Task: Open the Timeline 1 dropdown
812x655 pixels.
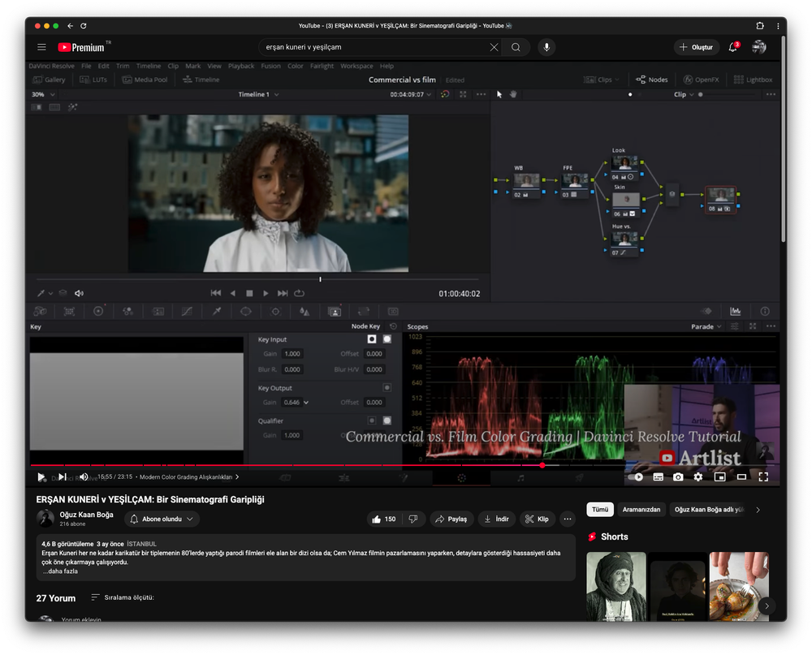Action: [258, 94]
